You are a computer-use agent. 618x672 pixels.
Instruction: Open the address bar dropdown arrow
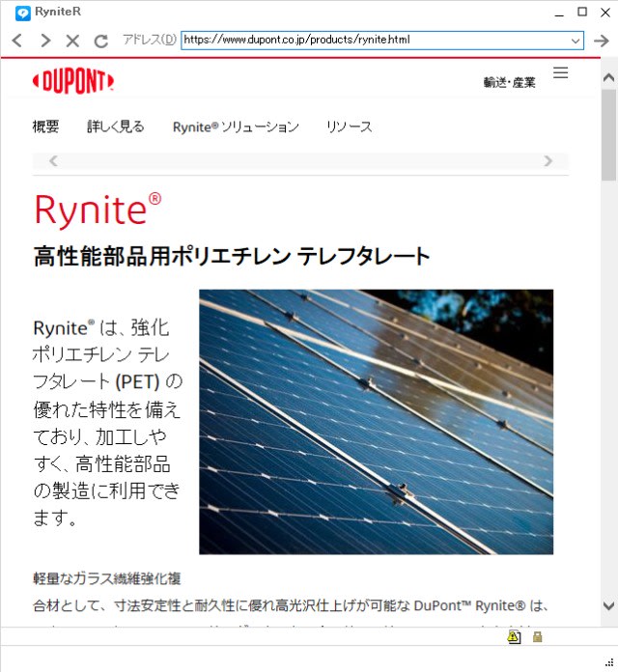point(576,41)
